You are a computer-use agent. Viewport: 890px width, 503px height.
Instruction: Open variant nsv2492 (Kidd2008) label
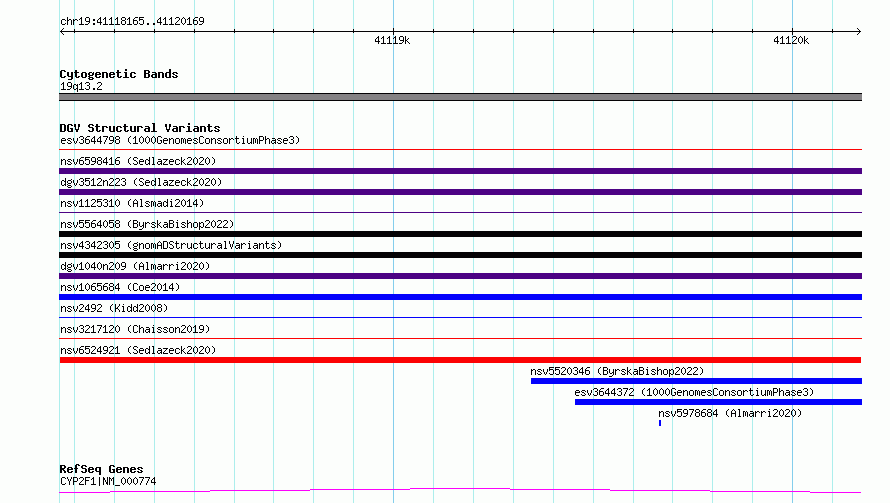(114, 308)
